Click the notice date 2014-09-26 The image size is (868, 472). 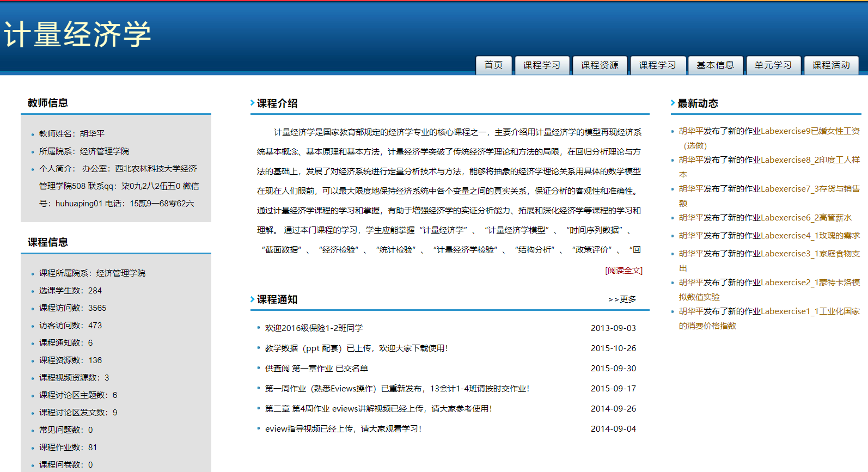coord(613,409)
